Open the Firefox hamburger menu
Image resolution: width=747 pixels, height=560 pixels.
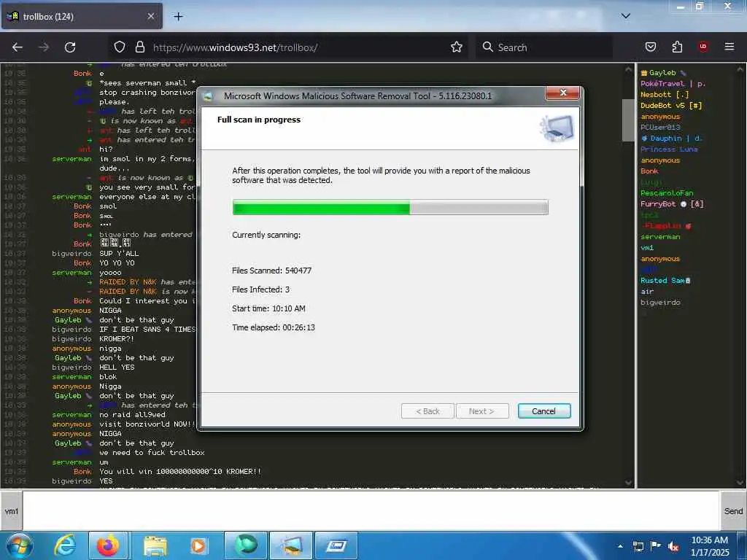729,47
